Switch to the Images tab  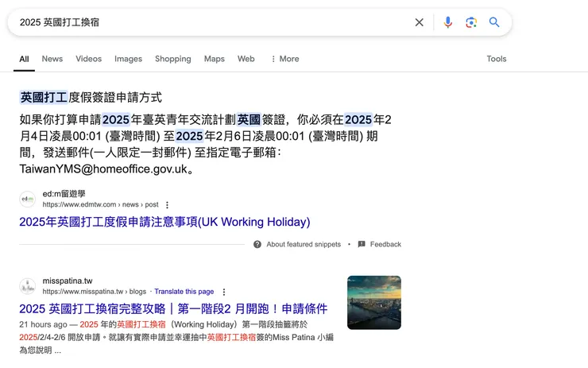(128, 59)
